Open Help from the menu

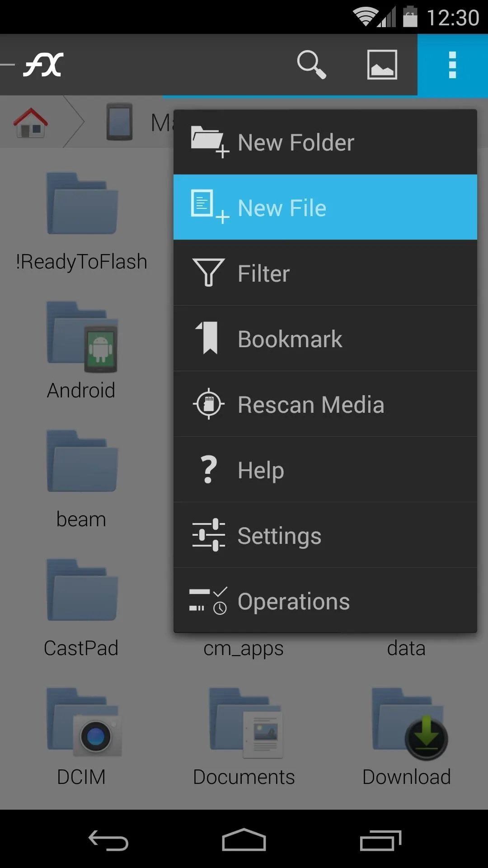pos(325,470)
